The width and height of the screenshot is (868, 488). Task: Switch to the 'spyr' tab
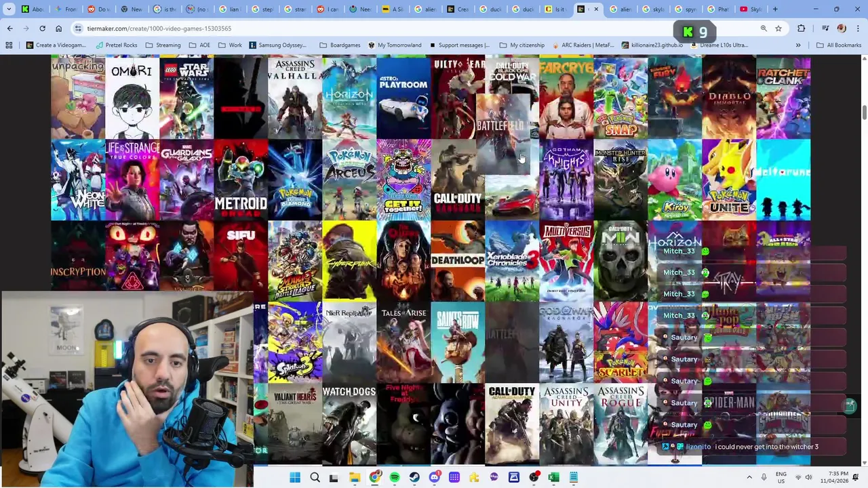coord(685,9)
